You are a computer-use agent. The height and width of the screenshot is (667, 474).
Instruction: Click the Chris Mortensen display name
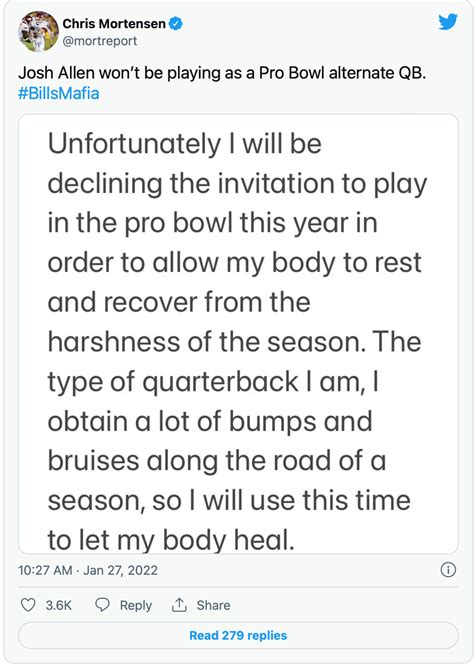[x=114, y=23]
